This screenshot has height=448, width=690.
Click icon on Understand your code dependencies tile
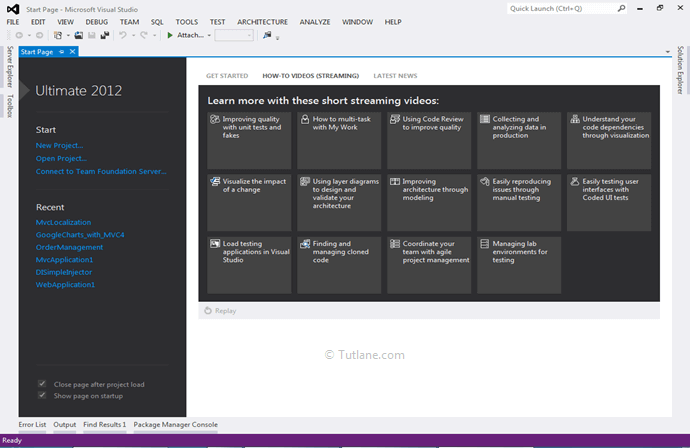(575, 119)
